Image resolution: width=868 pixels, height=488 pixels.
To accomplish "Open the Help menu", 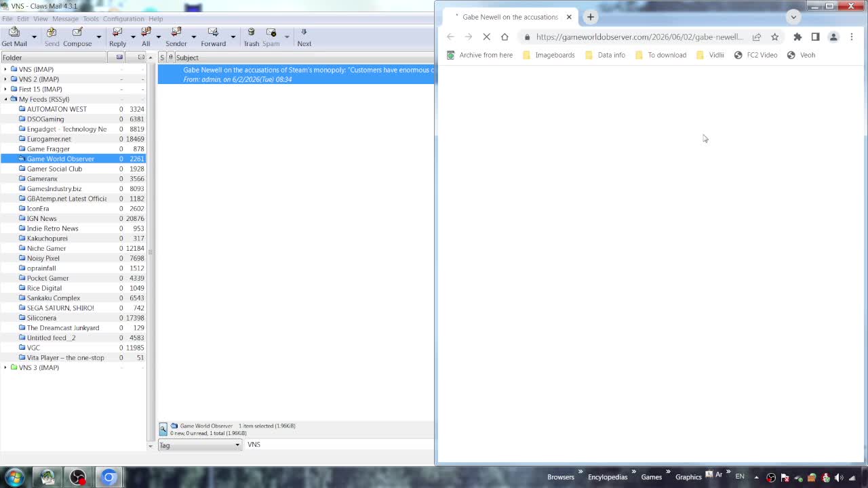I will point(156,19).
